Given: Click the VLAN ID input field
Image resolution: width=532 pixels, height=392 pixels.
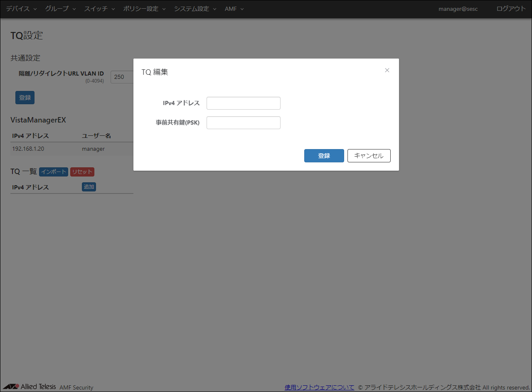Looking at the screenshot, I should [x=122, y=77].
